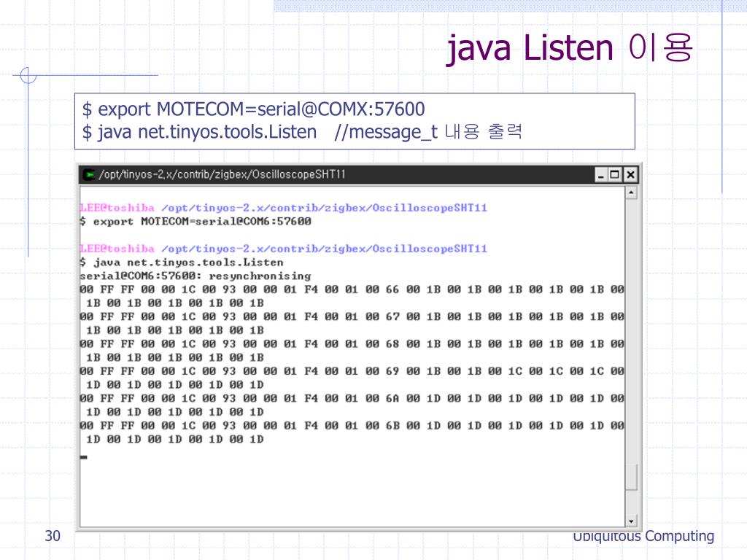Click hex packet line containing '00 6B'
The image size is (747, 560).
[x=352, y=426]
